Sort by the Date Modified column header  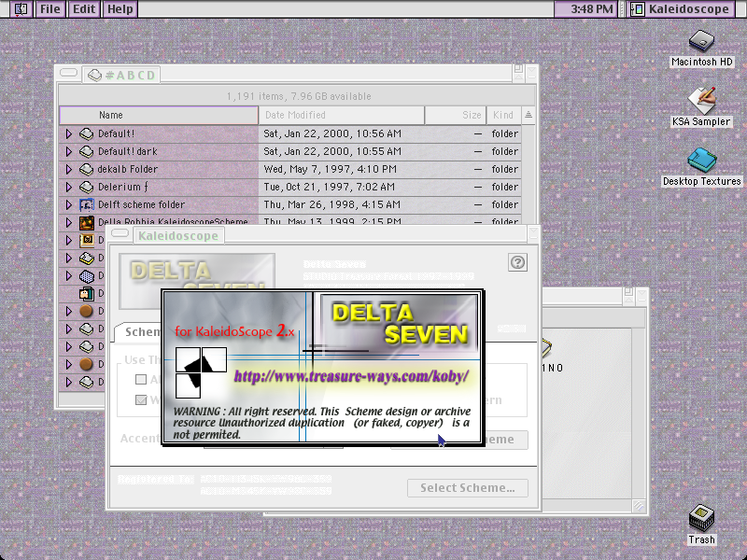[x=341, y=115]
